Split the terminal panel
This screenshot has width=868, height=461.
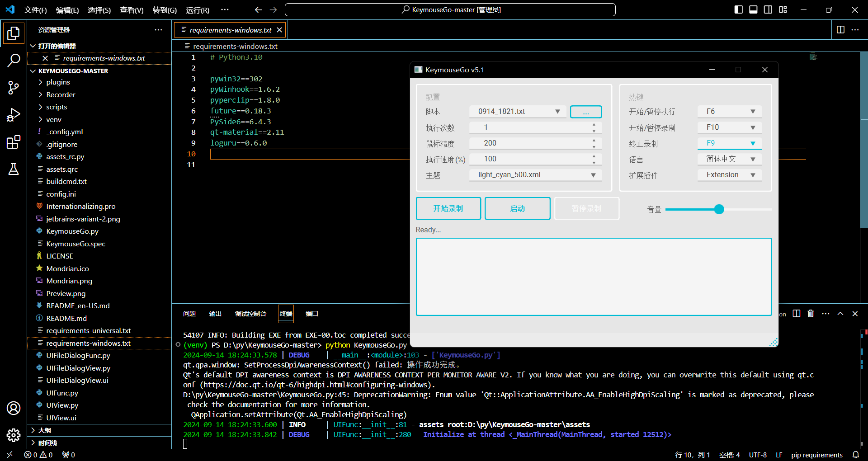pos(797,314)
